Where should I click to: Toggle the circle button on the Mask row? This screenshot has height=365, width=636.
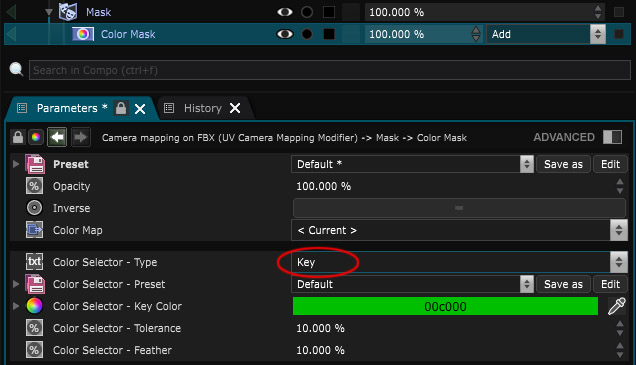pyautogui.click(x=307, y=12)
